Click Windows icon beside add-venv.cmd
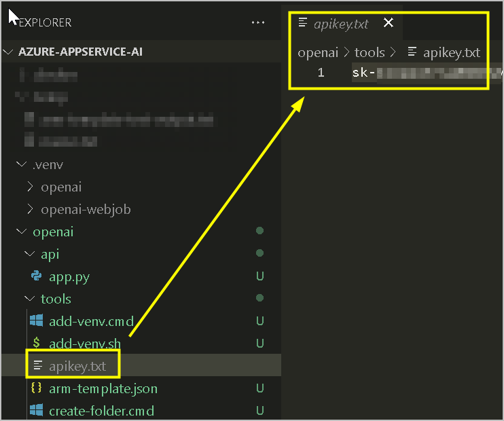 click(x=36, y=321)
